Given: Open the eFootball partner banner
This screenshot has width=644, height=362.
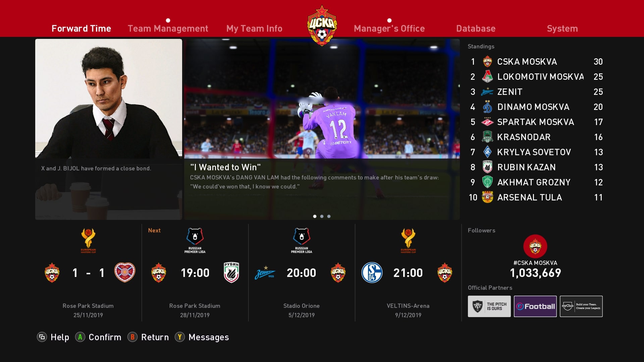Looking at the screenshot, I should point(535,306).
